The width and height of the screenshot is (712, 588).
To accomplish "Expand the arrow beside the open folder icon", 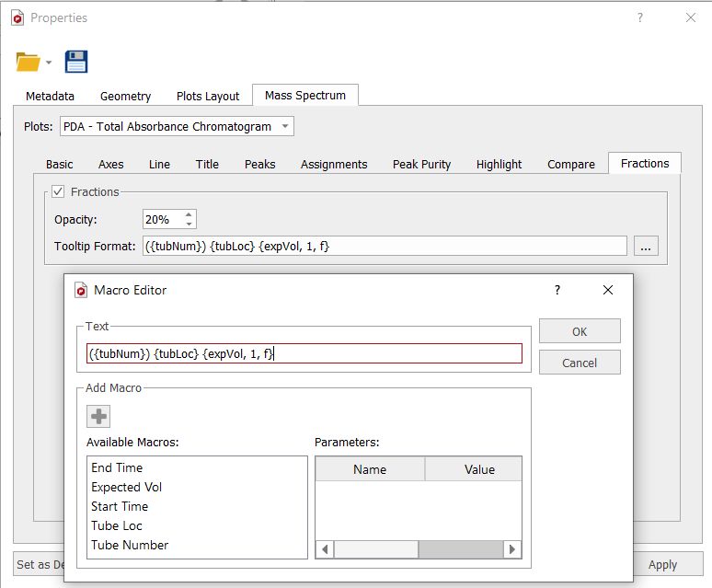I will 49,63.
